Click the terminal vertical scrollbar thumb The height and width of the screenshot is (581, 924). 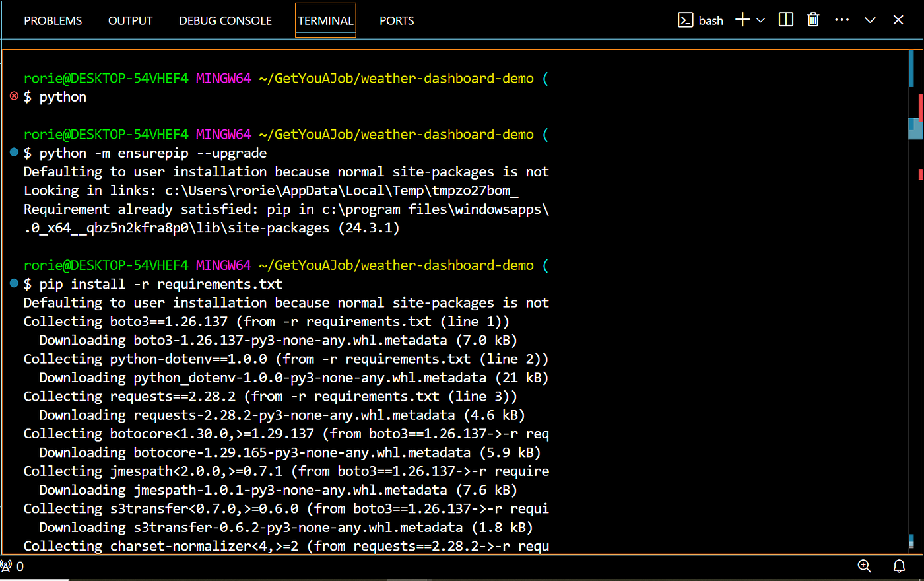[915, 129]
